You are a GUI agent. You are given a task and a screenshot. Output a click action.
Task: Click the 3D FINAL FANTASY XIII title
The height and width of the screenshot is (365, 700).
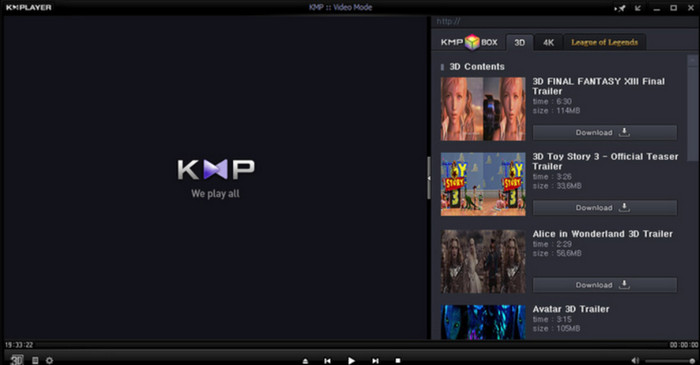(599, 86)
